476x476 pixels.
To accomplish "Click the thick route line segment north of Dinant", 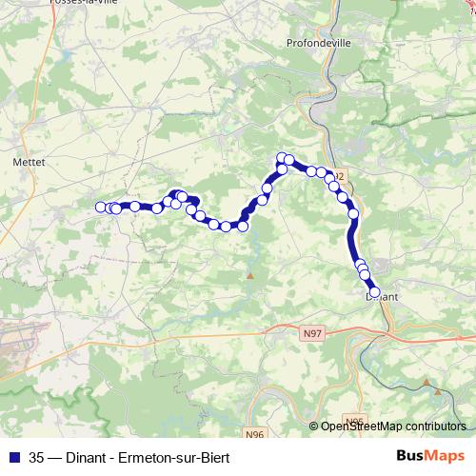I will tap(352, 241).
